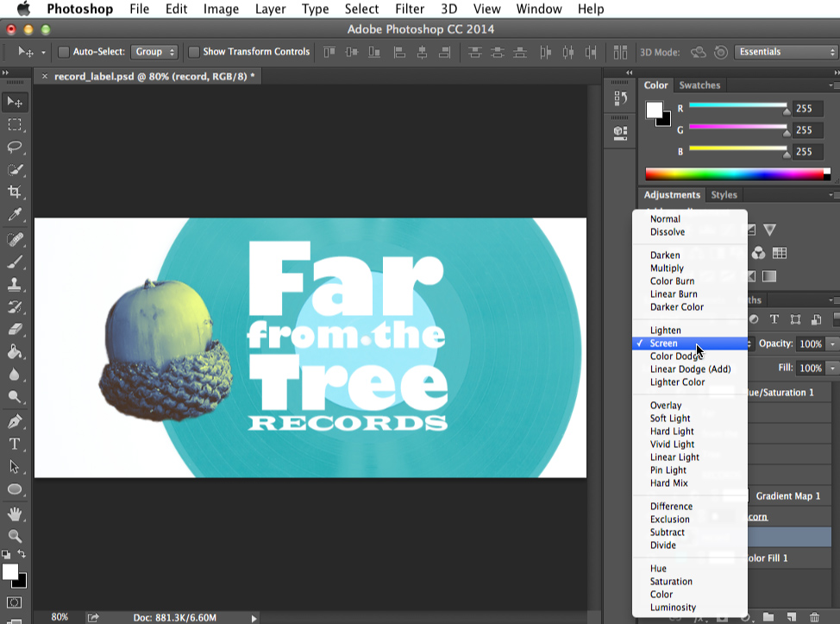This screenshot has height=624, width=840.
Task: Click the 80% zoom field in the status bar
Action: pyautogui.click(x=59, y=616)
